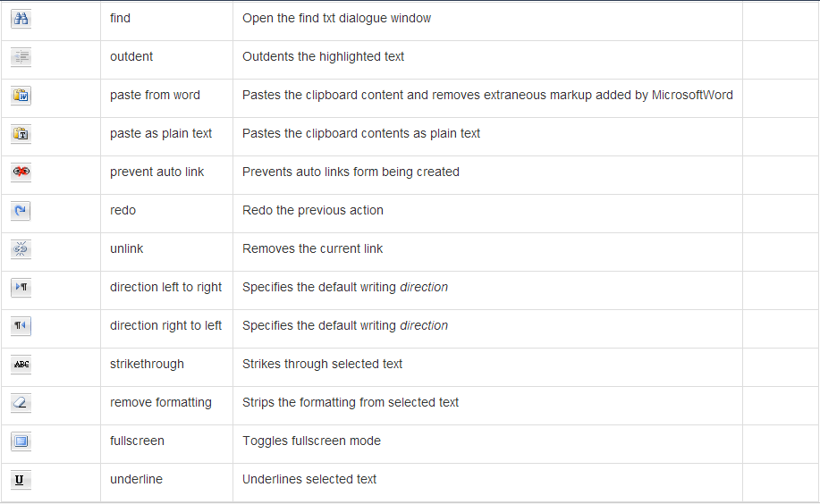
Task: Select the paste from word icon
Action: click(x=21, y=96)
